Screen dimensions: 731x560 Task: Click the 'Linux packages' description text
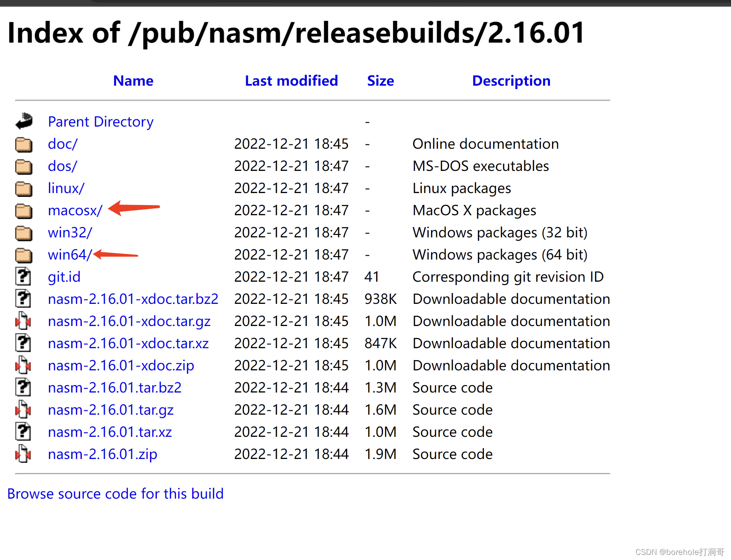462,188
